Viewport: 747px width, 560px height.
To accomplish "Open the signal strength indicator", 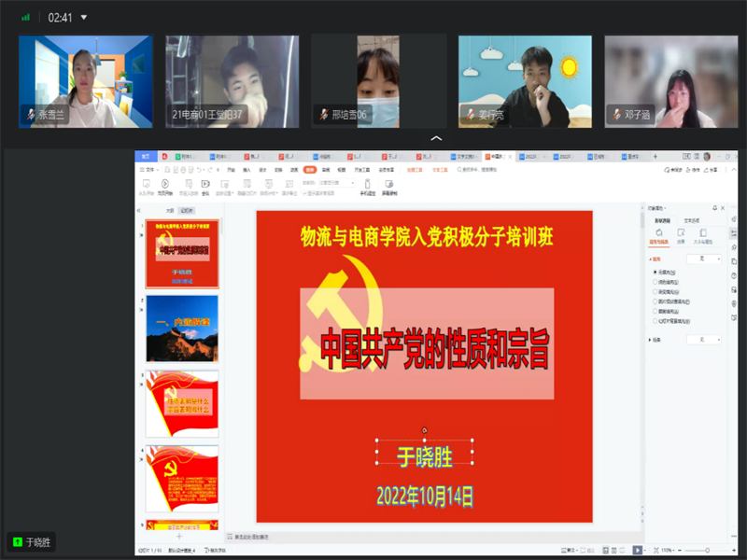I will pyautogui.click(x=25, y=17).
